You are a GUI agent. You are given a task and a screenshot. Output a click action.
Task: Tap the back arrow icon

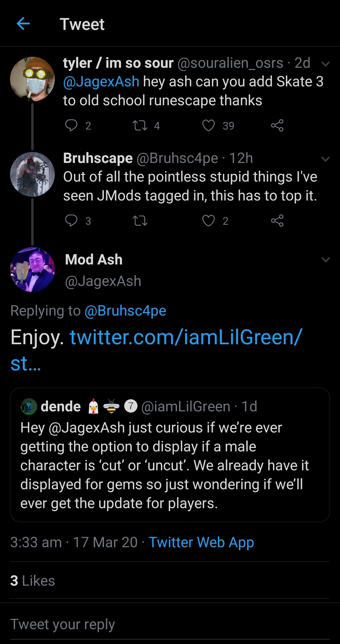point(23,24)
